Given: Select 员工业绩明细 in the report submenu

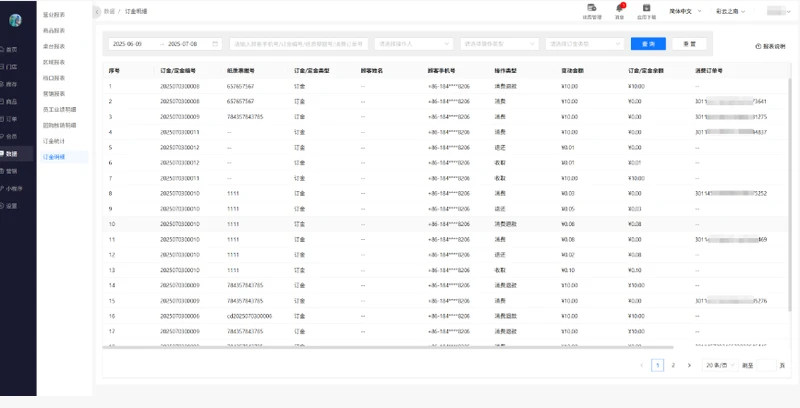Looking at the screenshot, I should point(58,107).
